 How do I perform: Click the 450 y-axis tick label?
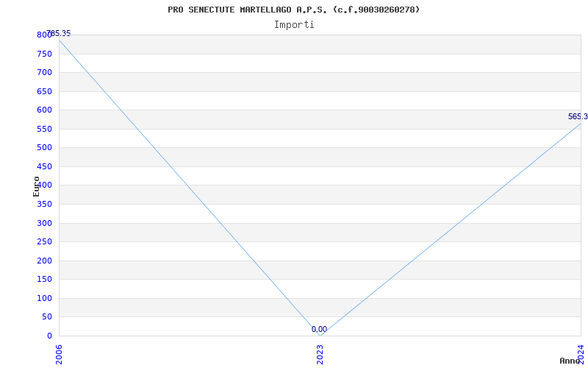[44, 167]
